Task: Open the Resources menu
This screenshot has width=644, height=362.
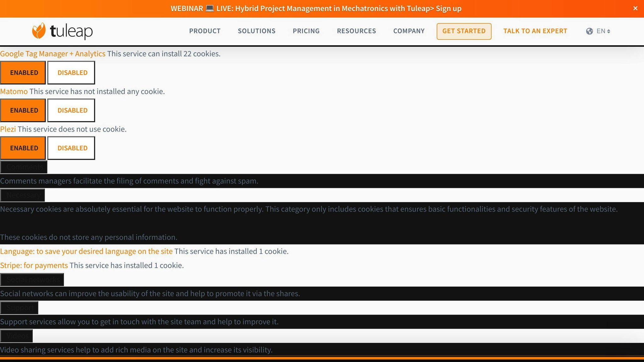Action: pyautogui.click(x=356, y=31)
